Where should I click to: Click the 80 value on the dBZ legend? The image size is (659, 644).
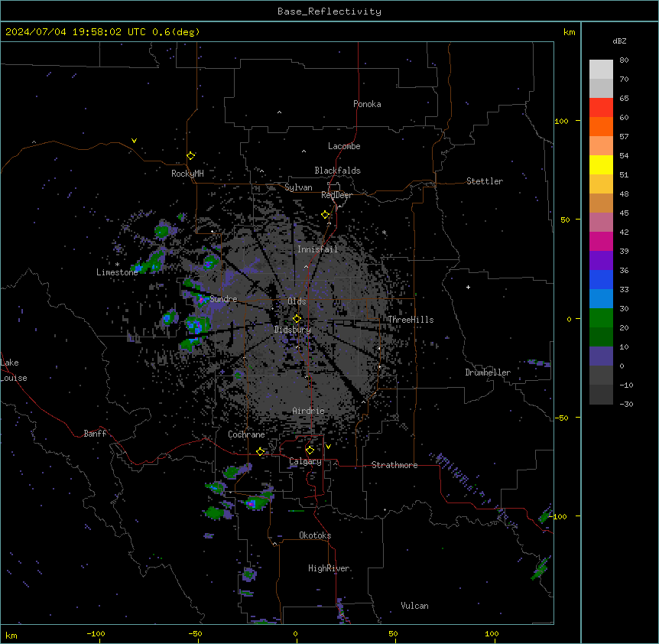coord(624,60)
